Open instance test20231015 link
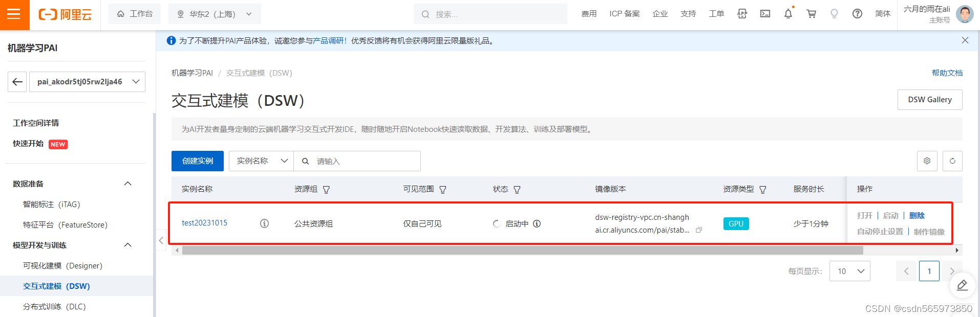This screenshot has width=980, height=317. tap(204, 223)
